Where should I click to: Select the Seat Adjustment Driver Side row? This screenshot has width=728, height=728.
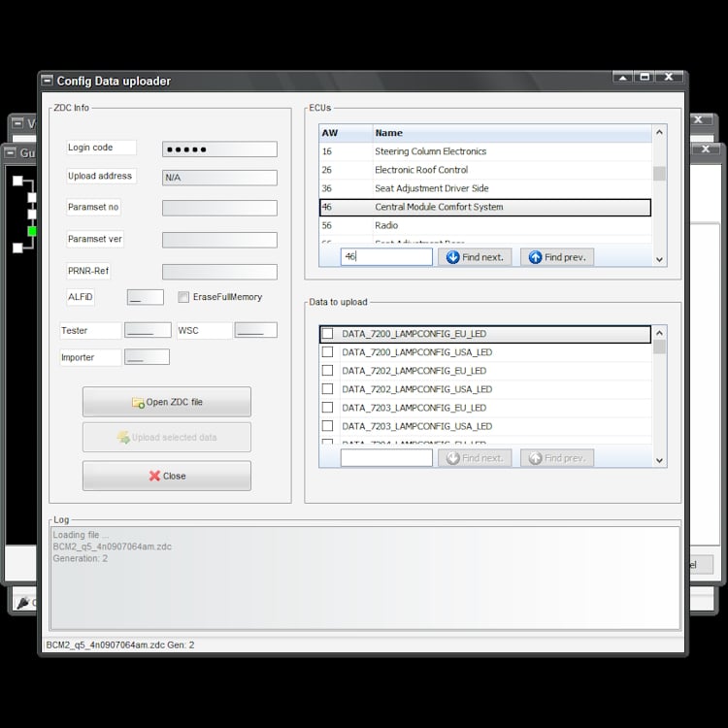[485, 188]
